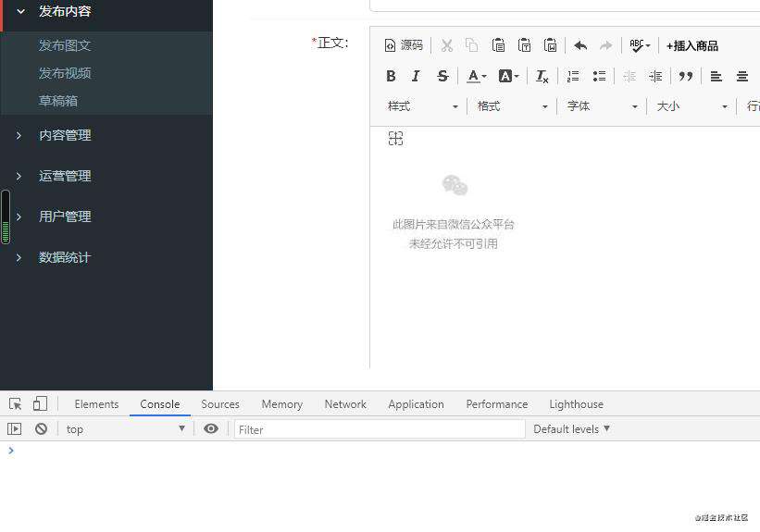Screen dimensions: 760x532
Task: Switch to the Performance tab
Action: tap(497, 404)
